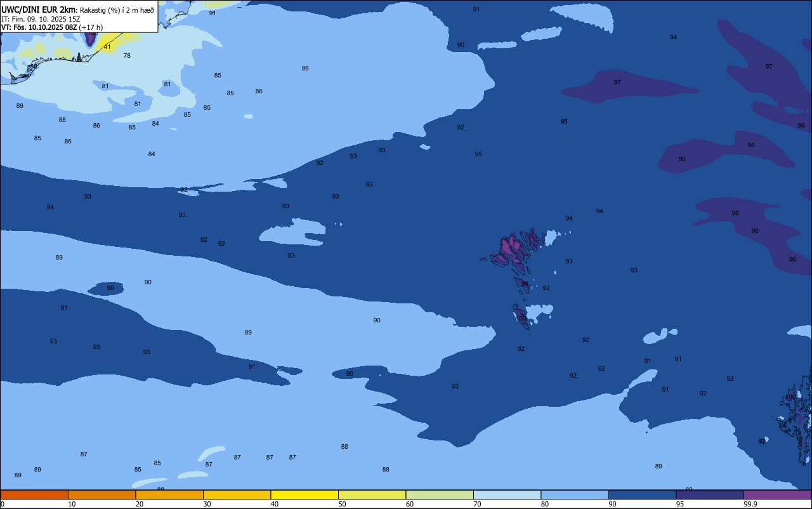Click the humidity value 41 on the map
This screenshot has height=509, width=812.
click(x=107, y=47)
